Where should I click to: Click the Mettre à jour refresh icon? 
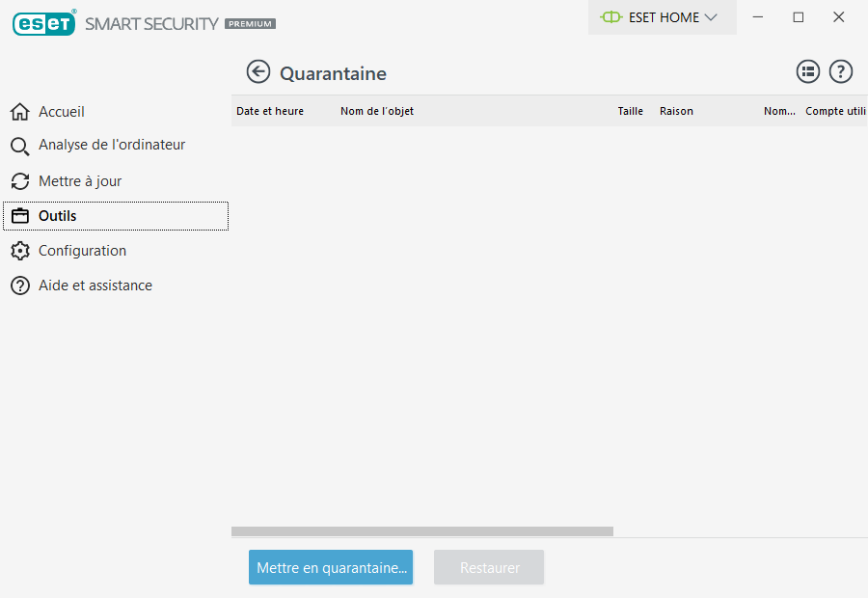pos(20,181)
